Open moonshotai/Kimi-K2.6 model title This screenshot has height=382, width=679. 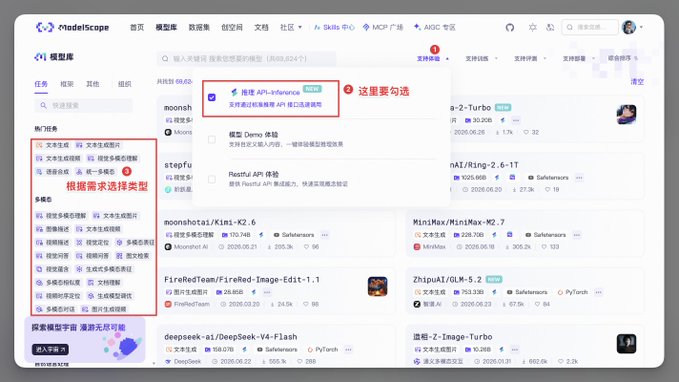pyautogui.click(x=210, y=222)
